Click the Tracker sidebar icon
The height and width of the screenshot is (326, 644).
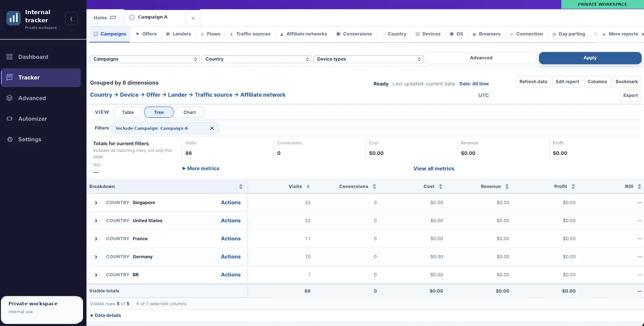(9, 78)
